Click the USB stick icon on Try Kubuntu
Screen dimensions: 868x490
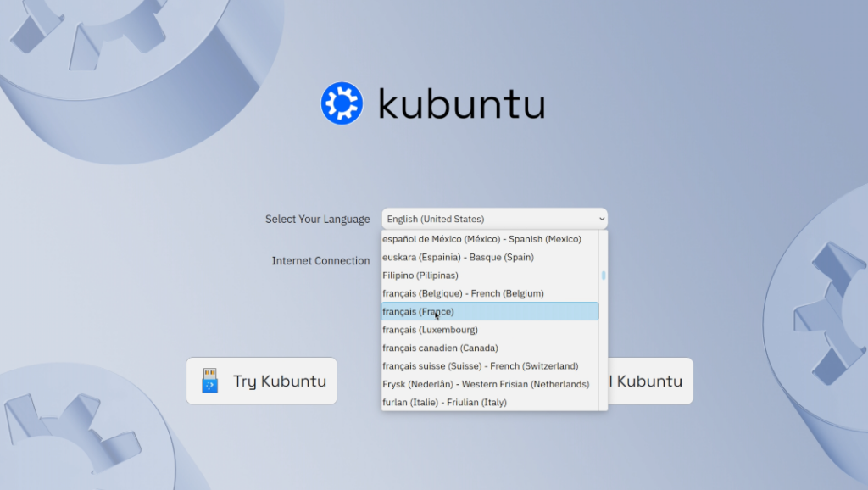209,381
